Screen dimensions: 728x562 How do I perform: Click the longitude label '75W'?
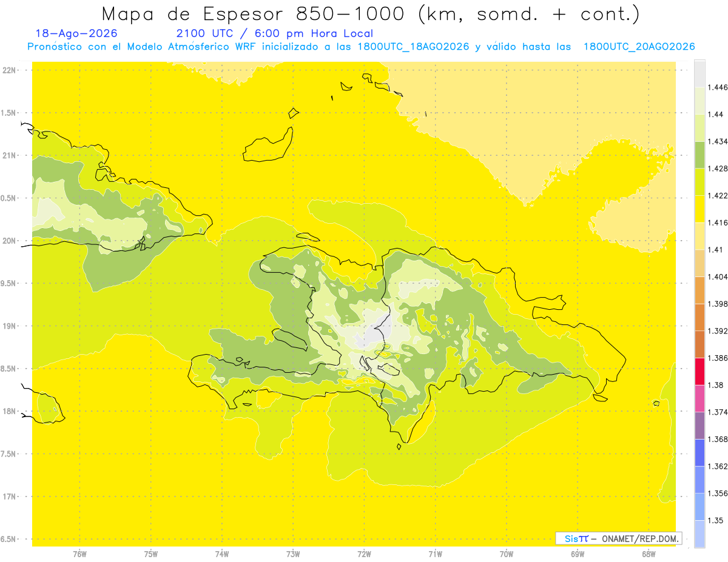(151, 554)
